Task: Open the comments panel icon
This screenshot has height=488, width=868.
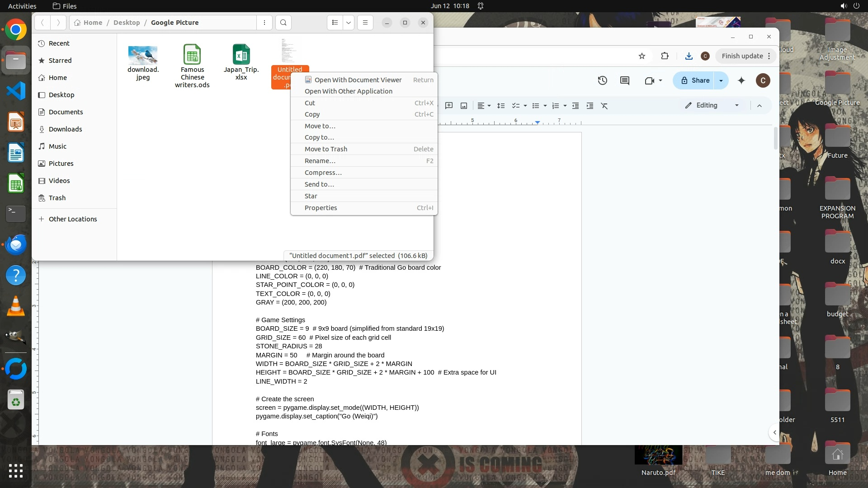Action: point(625,80)
